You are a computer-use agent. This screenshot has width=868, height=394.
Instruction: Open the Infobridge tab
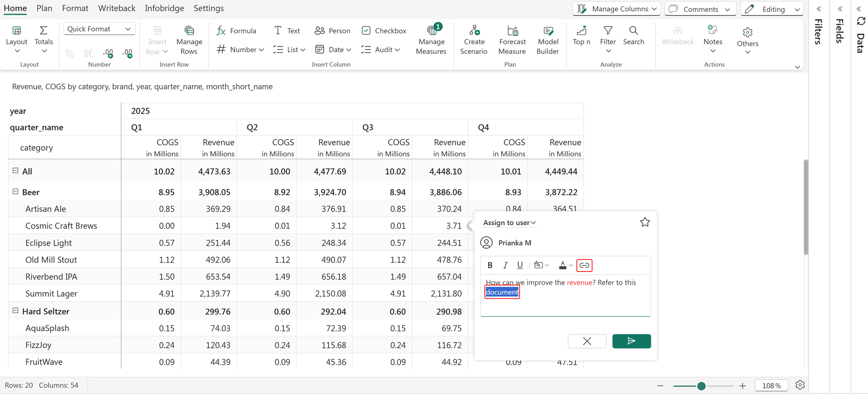(x=164, y=8)
